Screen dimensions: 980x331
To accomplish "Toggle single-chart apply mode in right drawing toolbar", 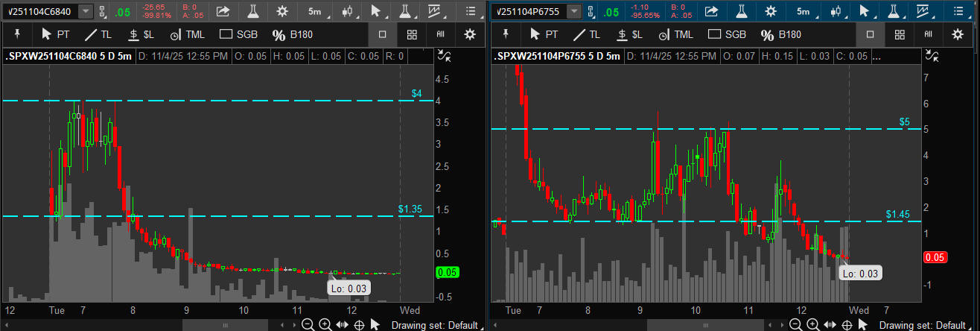I will [871, 34].
